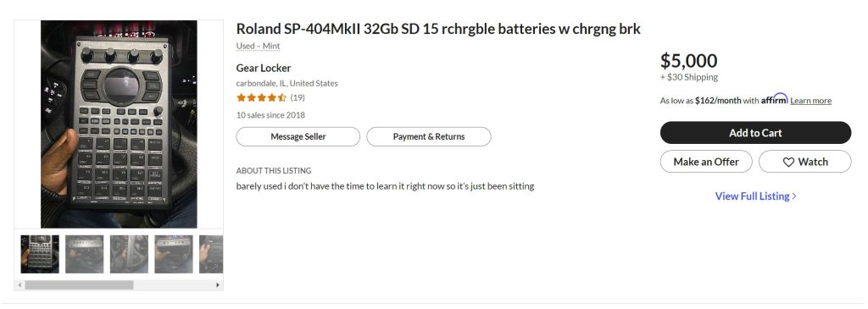Select the third thumbnail image
868x309 pixels.
click(129, 254)
